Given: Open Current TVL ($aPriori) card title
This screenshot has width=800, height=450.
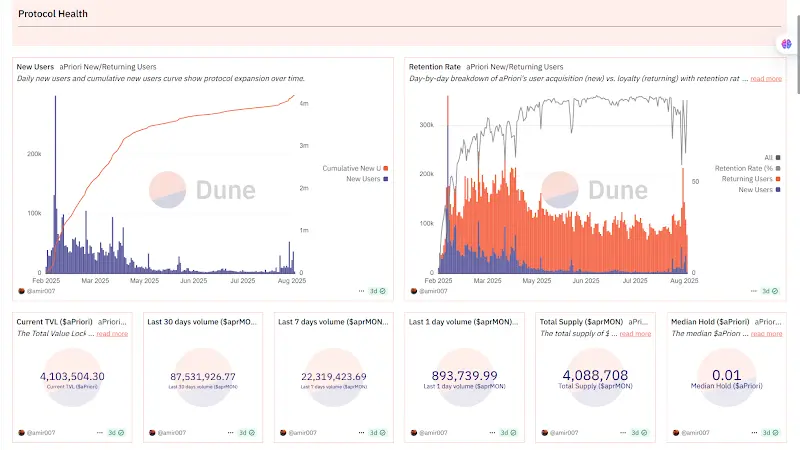Looking at the screenshot, I should 55,322.
